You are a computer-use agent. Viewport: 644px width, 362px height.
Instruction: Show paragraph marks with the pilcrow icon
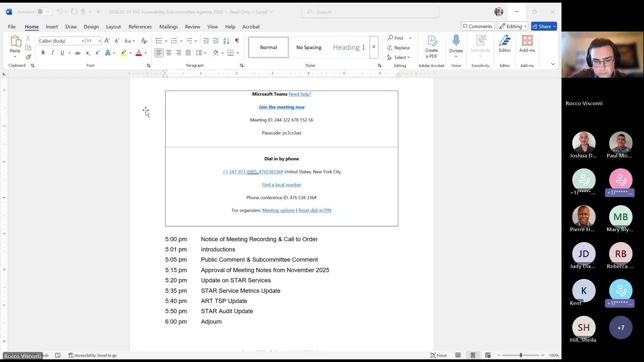click(x=237, y=41)
